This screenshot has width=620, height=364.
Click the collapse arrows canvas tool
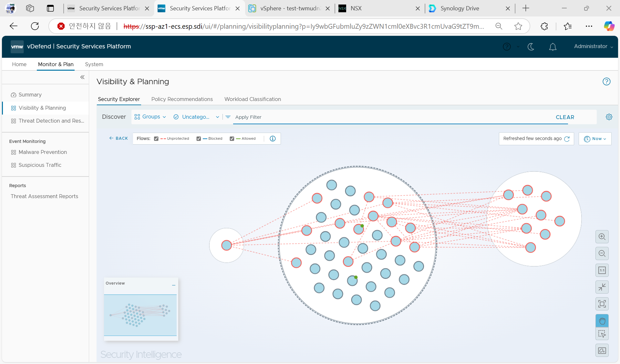(602, 287)
